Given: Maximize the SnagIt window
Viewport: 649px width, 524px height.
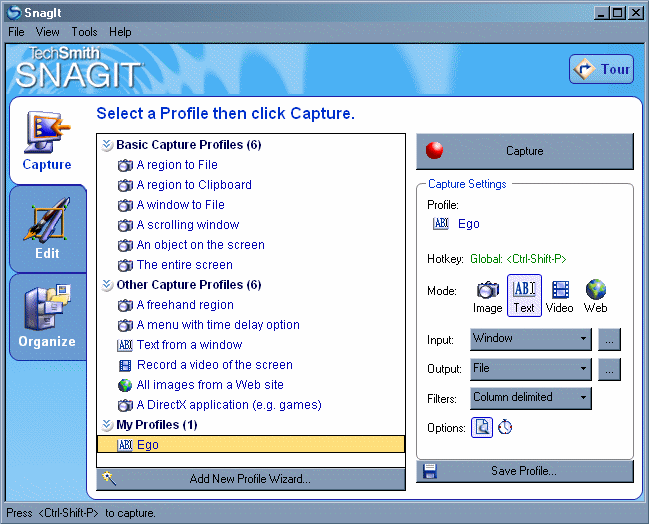Looking at the screenshot, I should point(618,13).
